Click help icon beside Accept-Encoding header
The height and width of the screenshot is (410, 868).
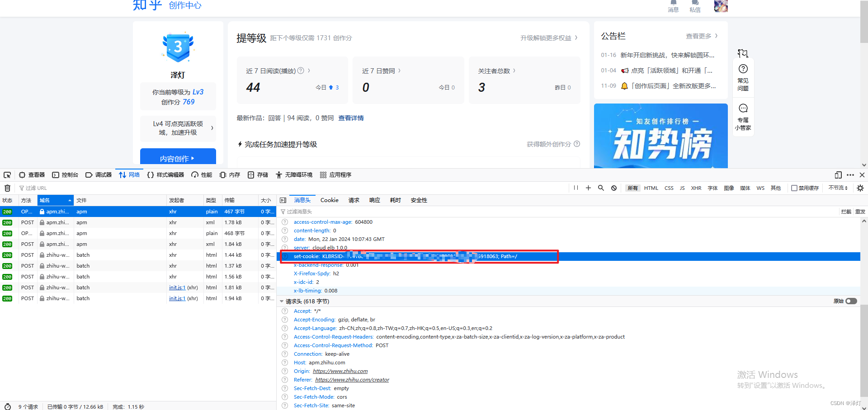(x=285, y=320)
